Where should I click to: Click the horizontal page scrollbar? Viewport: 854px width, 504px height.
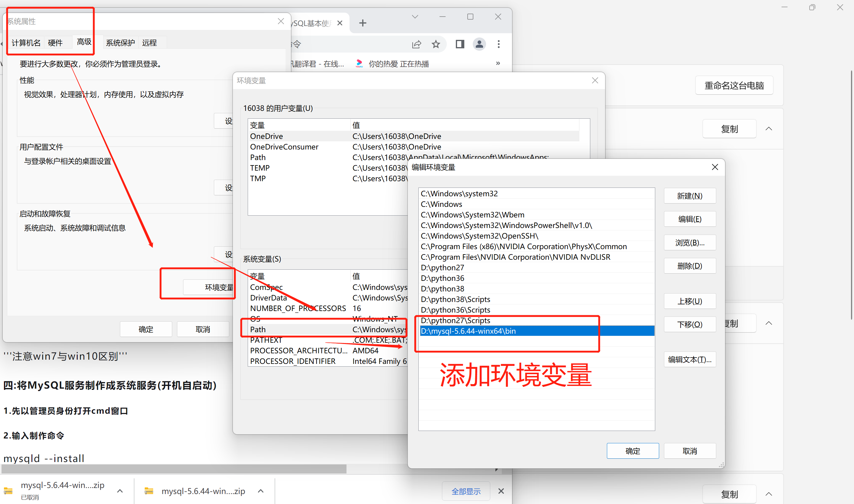click(173, 469)
